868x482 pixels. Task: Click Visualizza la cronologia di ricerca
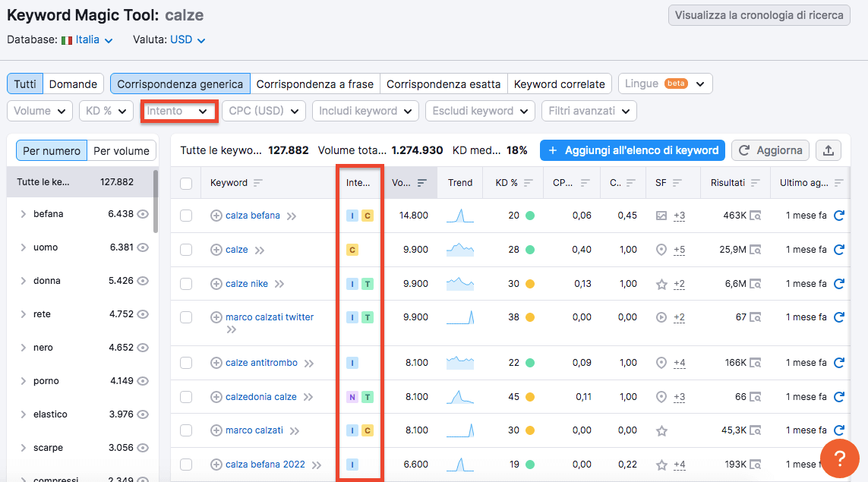(x=759, y=15)
